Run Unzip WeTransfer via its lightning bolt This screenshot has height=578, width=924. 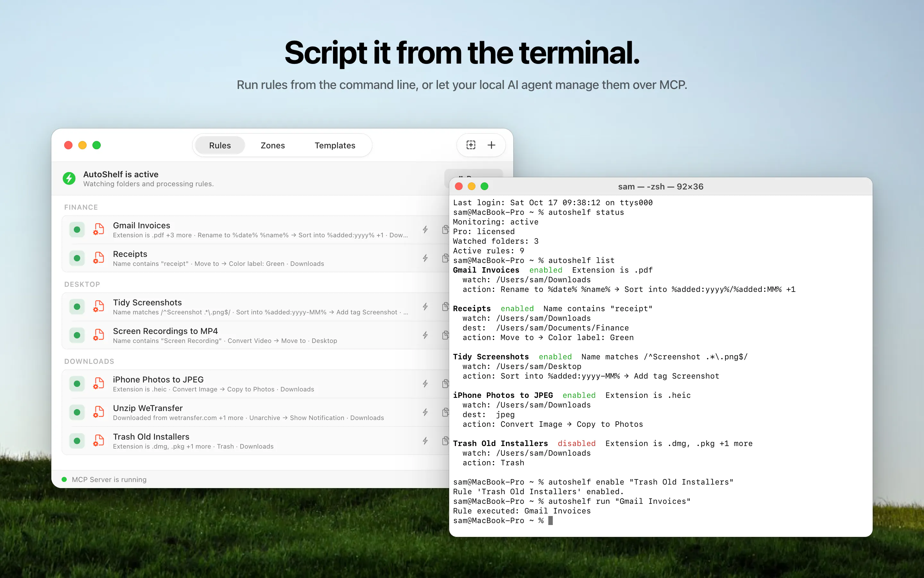click(425, 413)
